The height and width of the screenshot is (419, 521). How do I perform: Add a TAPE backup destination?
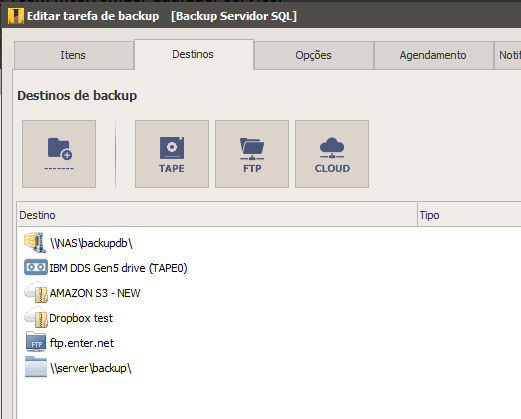[172, 154]
